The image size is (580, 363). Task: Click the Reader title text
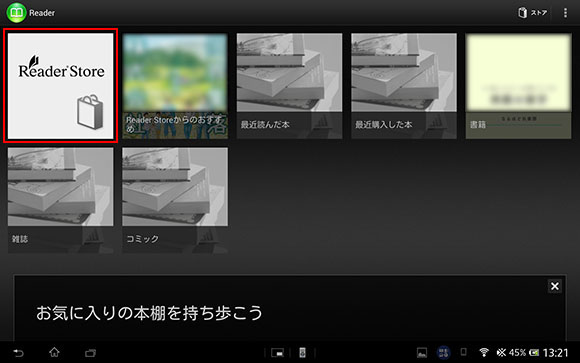coord(42,13)
